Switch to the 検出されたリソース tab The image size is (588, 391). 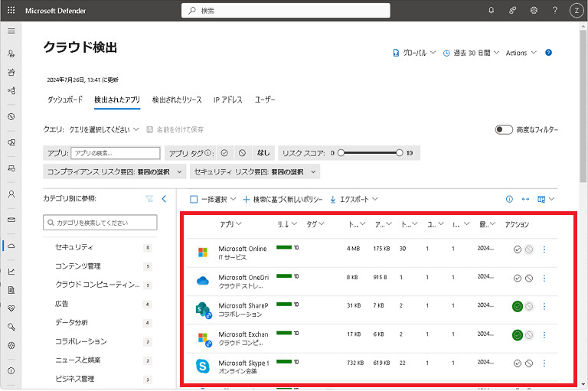[177, 99]
